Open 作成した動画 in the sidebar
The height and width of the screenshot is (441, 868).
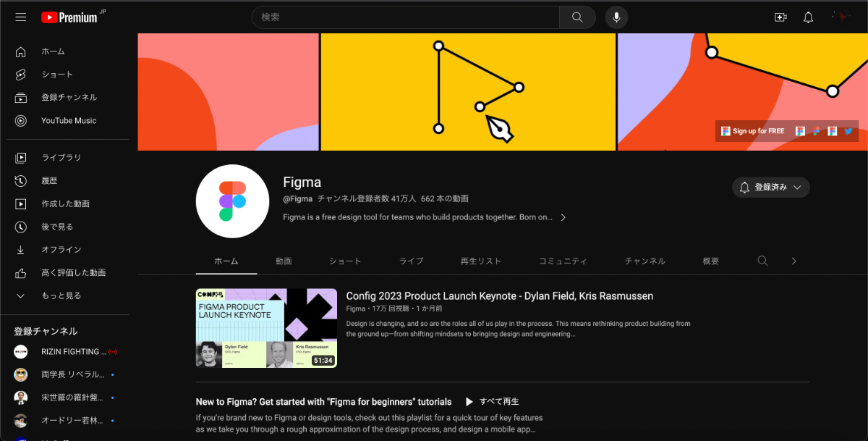[68, 204]
